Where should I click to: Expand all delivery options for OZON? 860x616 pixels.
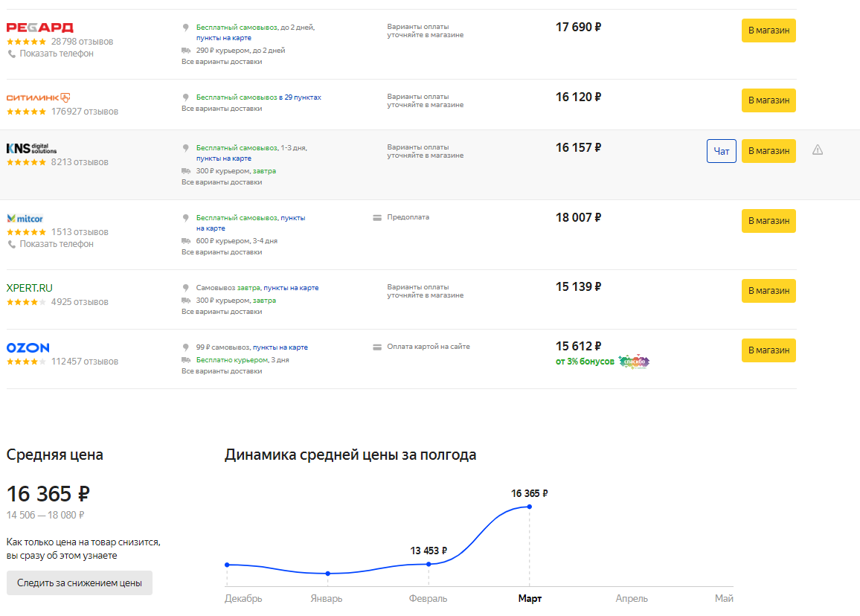pyautogui.click(x=222, y=371)
